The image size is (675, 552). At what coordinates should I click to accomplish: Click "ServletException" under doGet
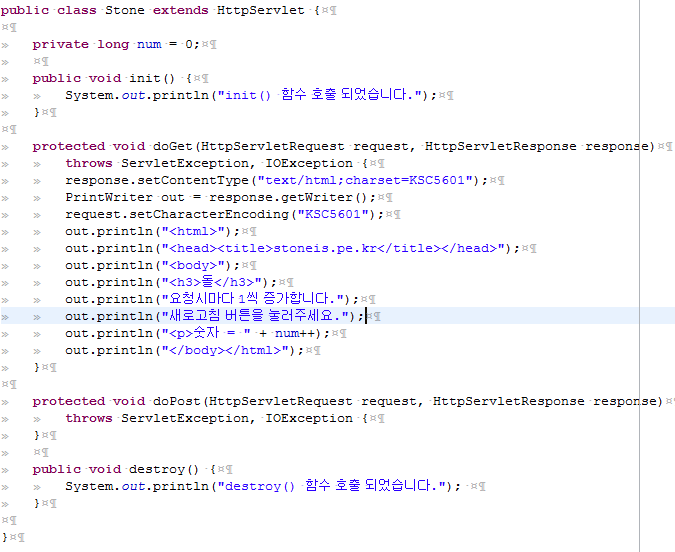[x=185, y=163]
